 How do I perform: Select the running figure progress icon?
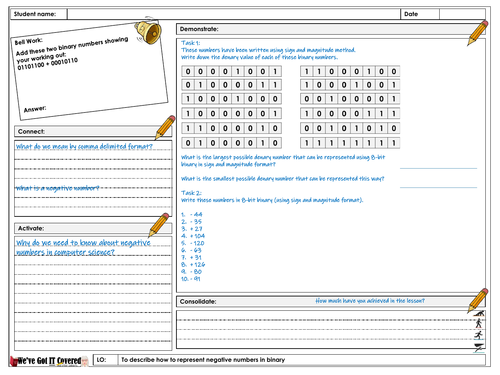pyautogui.click(x=479, y=335)
